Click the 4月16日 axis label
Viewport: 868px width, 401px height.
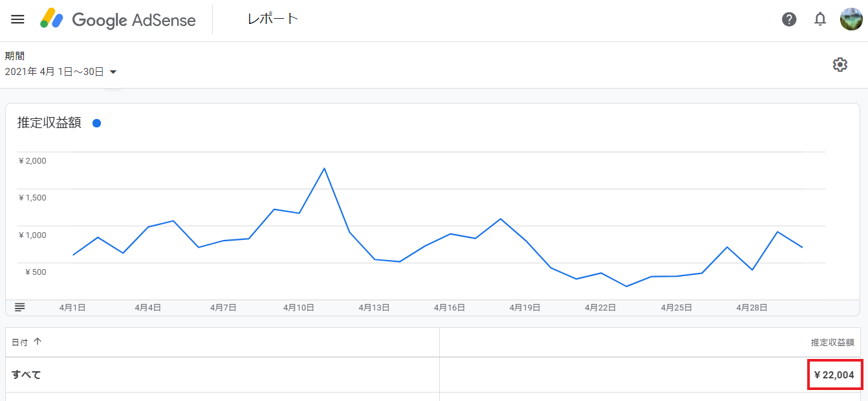point(450,308)
